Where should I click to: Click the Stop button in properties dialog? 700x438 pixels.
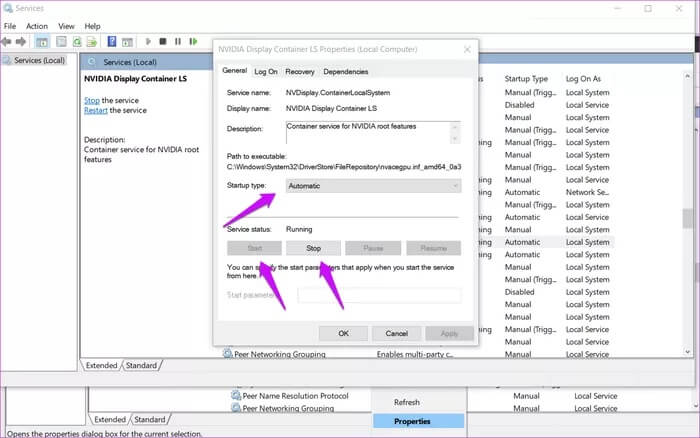point(313,248)
